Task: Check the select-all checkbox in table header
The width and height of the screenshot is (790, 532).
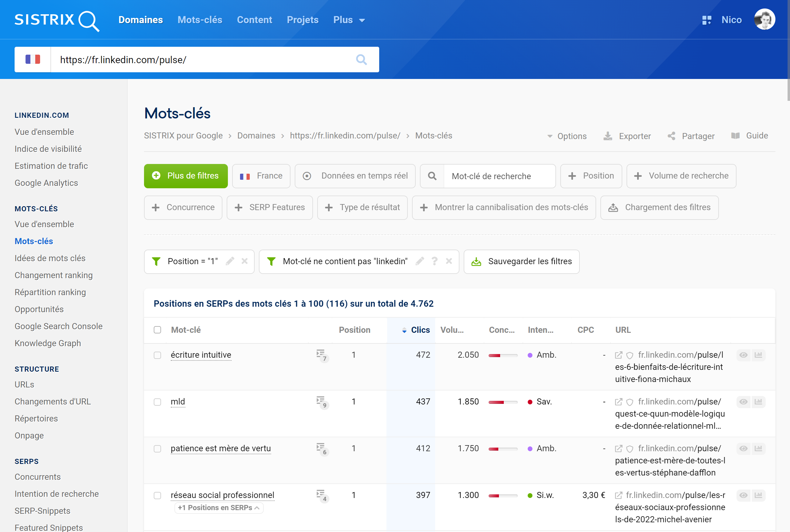Action: click(157, 330)
